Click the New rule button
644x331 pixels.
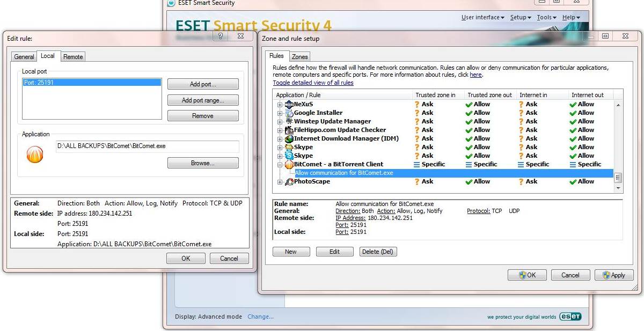291,252
